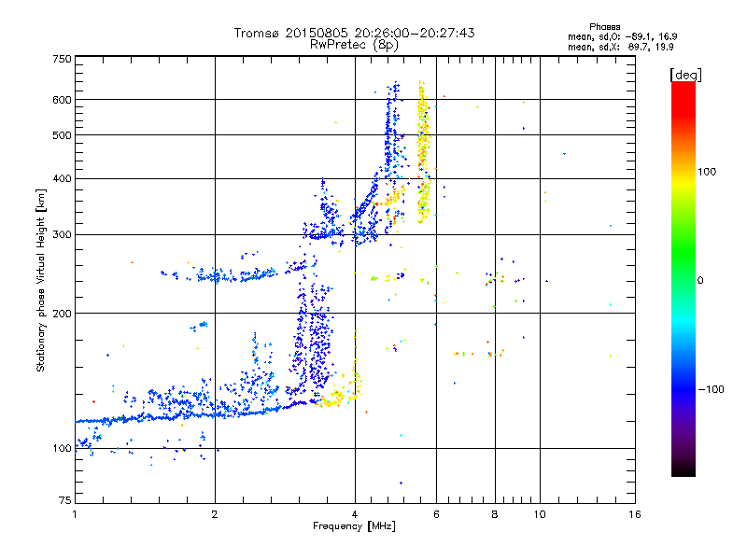Click the 'mean, sd,O: -89.1, 16.9' line

(622, 36)
